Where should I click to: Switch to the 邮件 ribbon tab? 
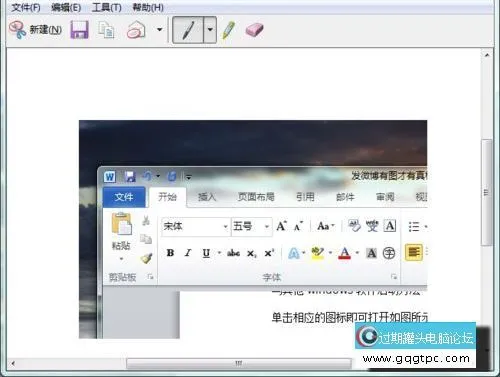point(345,197)
